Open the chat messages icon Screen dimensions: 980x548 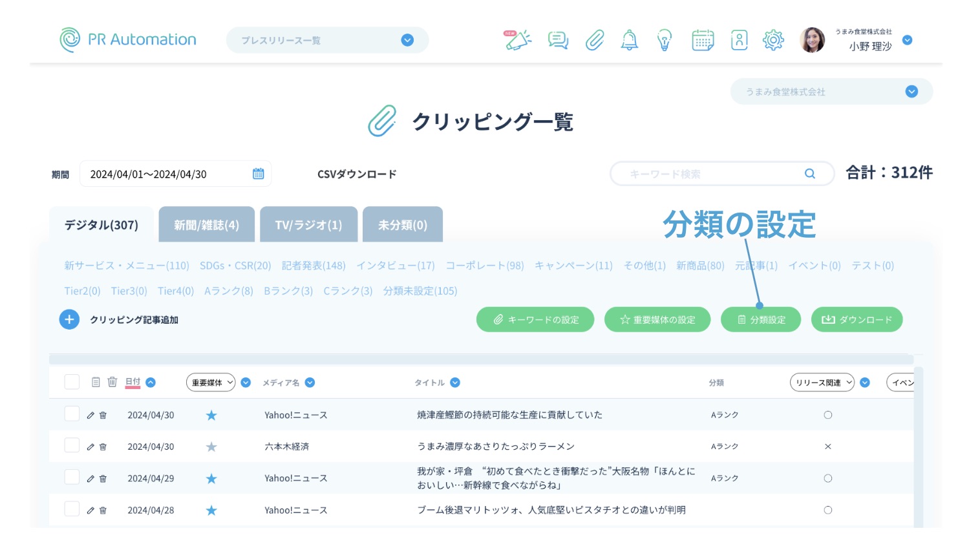558,40
